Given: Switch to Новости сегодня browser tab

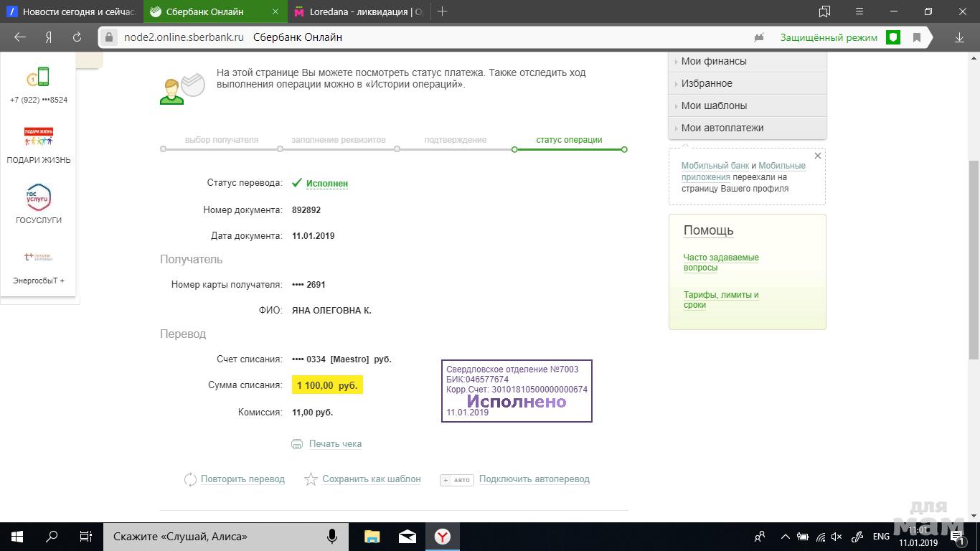Looking at the screenshot, I should (72, 11).
